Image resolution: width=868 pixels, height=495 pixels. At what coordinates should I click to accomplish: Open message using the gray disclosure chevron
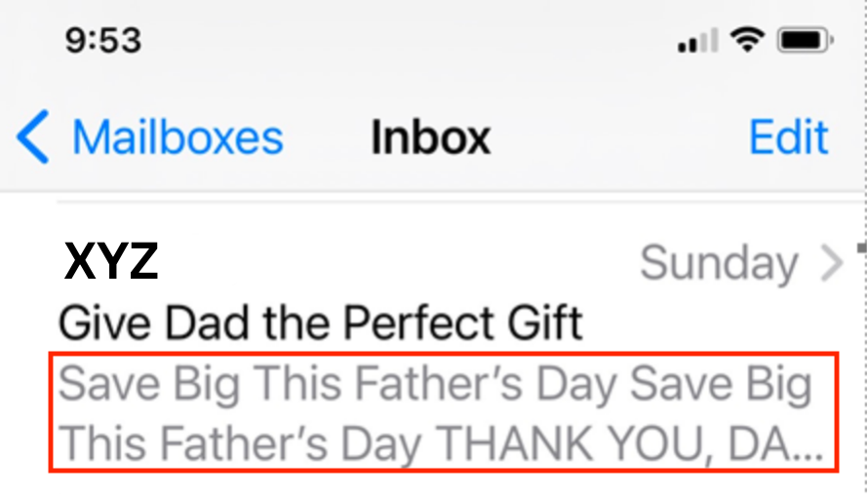(832, 263)
